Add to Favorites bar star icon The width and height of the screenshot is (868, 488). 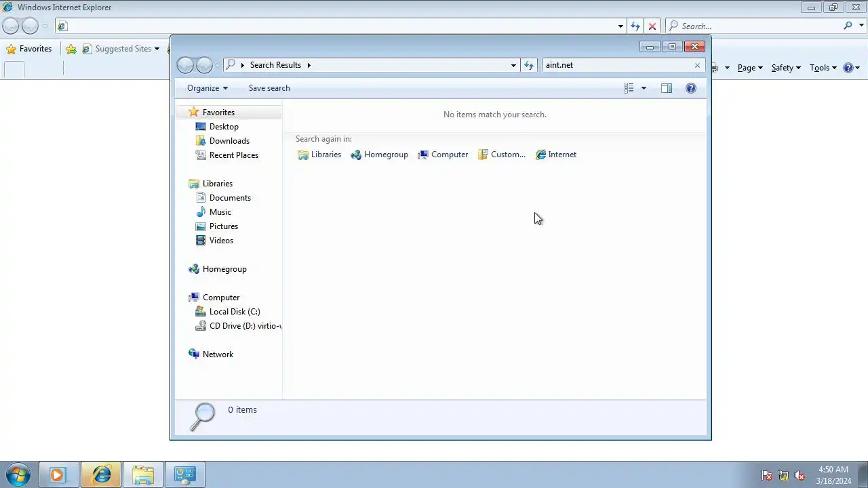(71, 49)
